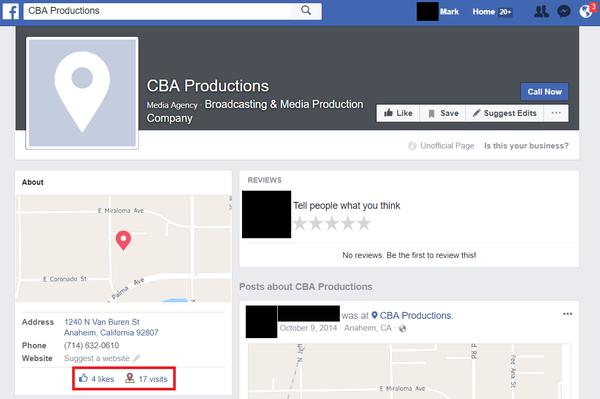Click the visits pin icon beside 17 visits
The image size is (600, 399).
130,378
